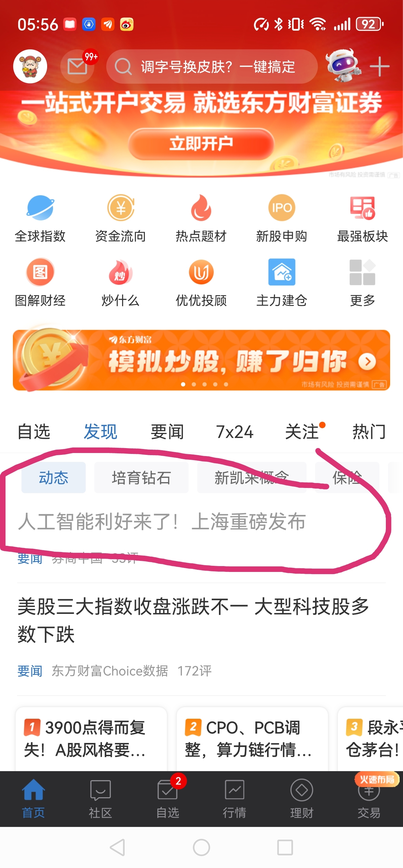
Task: Click the 立即开户 open account button
Action: tap(201, 143)
